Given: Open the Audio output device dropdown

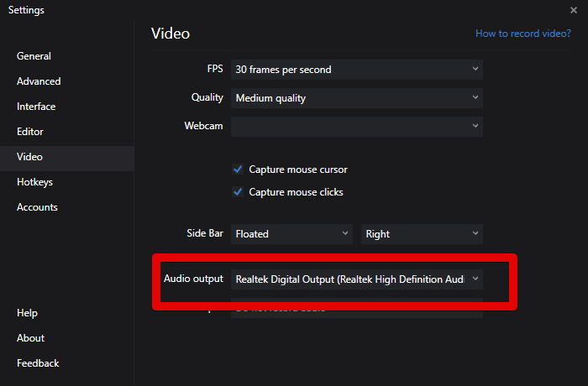Looking at the screenshot, I should point(356,279).
